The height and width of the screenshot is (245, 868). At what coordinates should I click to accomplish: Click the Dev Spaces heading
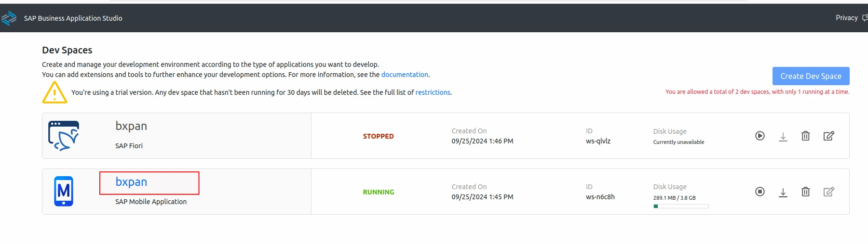67,50
